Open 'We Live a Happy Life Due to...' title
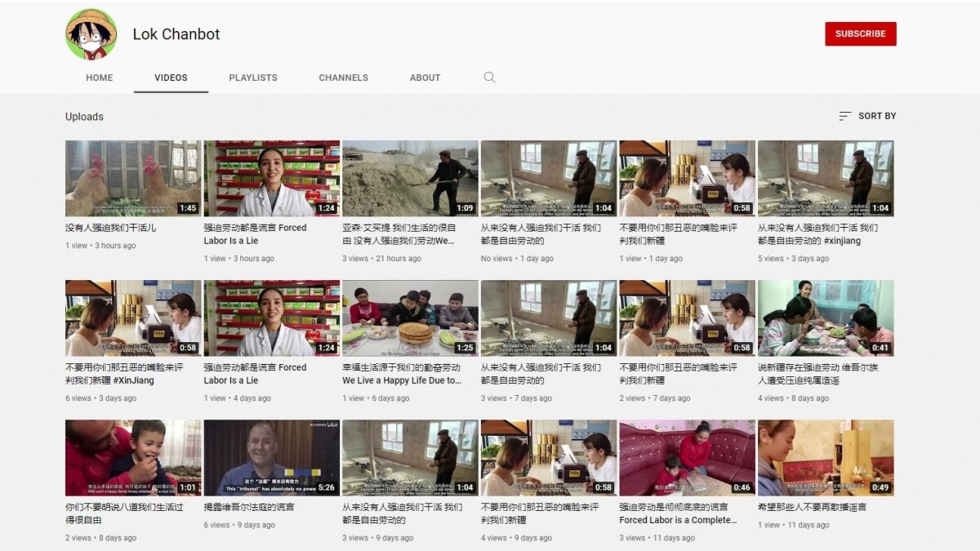 401,380
